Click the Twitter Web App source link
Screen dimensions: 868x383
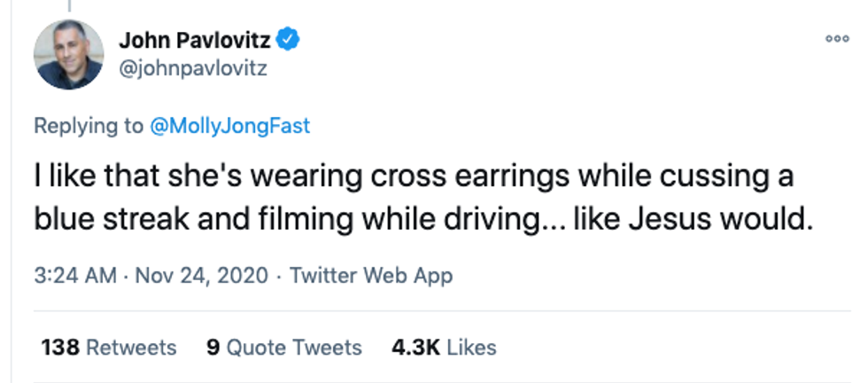tap(371, 276)
